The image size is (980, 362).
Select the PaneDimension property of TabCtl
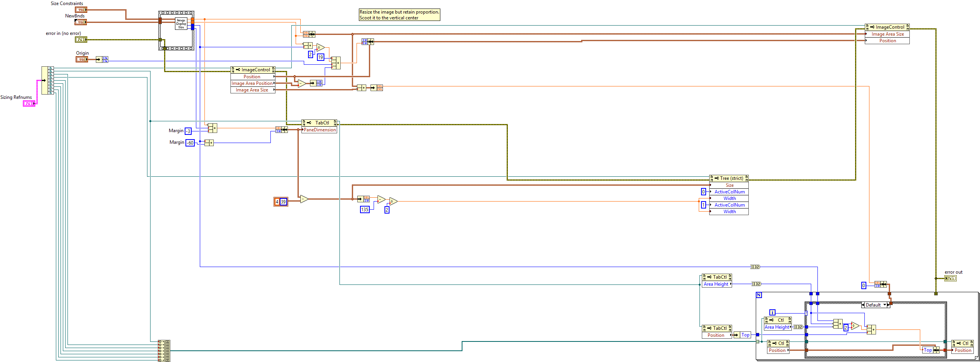[x=319, y=130]
